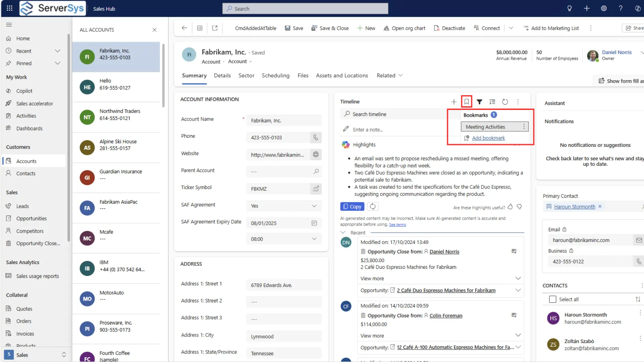Viewport: 644px width, 362px height.
Task: Click the ticker chart icon beside FBKMZ
Action: click(x=315, y=189)
